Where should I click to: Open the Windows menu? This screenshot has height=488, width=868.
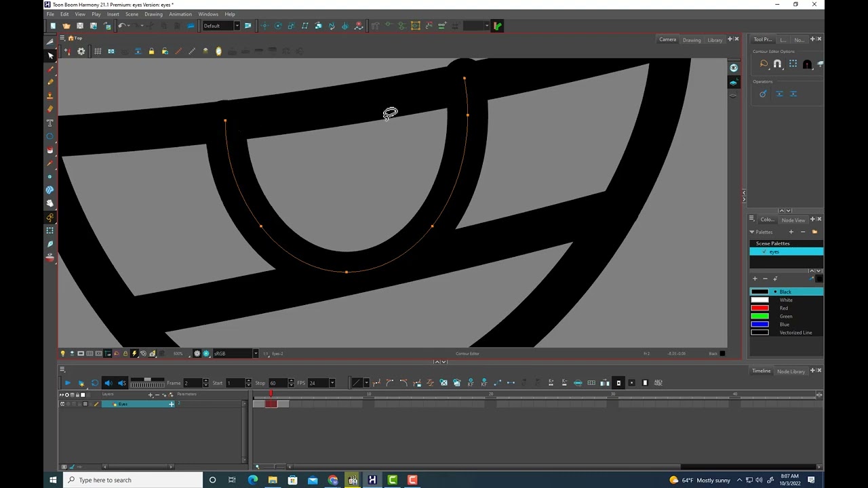(x=208, y=14)
